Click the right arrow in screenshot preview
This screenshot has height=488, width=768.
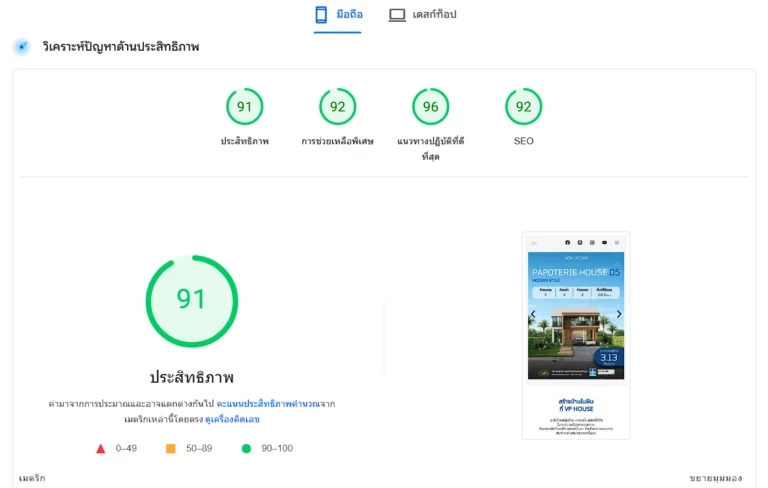point(619,314)
